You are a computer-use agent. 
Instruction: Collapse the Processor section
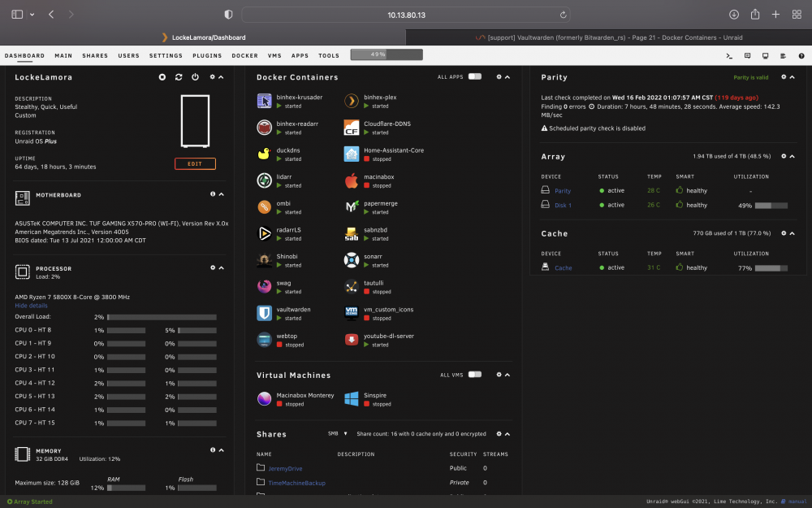pos(221,267)
